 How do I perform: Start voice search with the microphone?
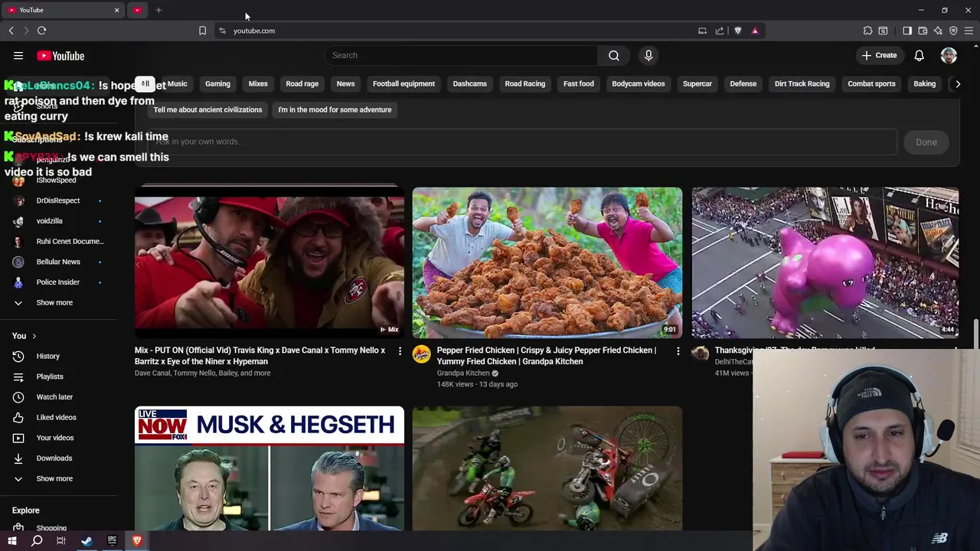[x=648, y=55]
